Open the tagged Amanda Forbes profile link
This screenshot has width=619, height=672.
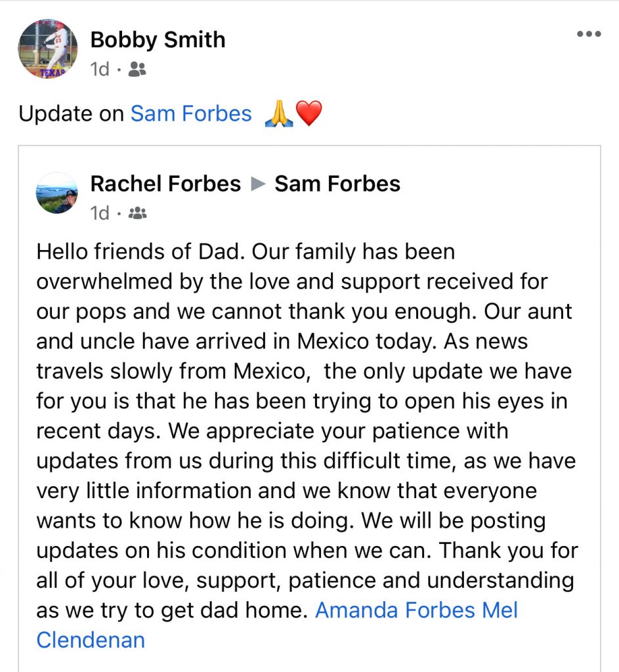395,610
